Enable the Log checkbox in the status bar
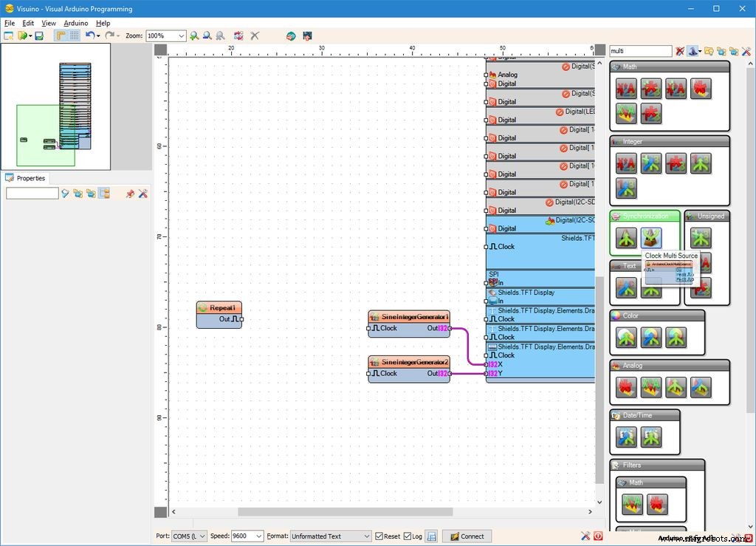 [408, 536]
